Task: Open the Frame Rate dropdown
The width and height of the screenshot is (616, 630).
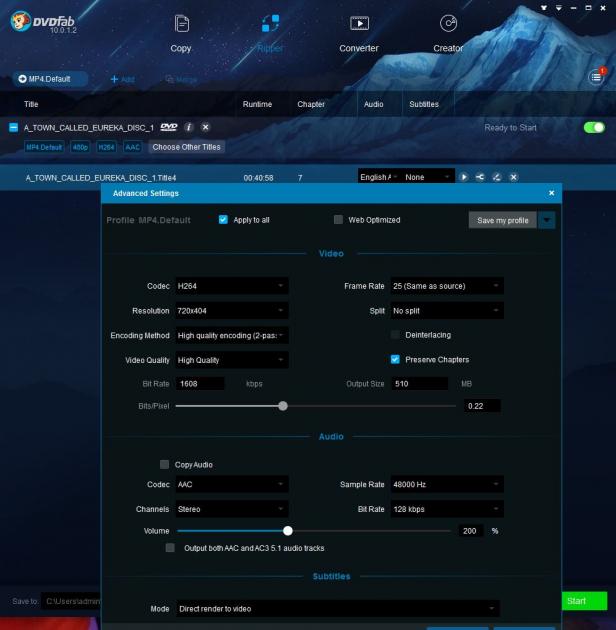Action: pyautogui.click(x=447, y=286)
